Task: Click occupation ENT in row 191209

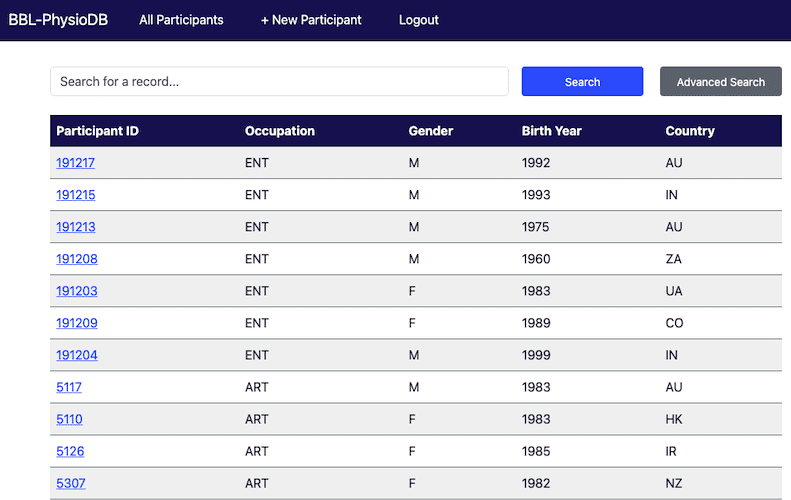Action: click(x=257, y=323)
